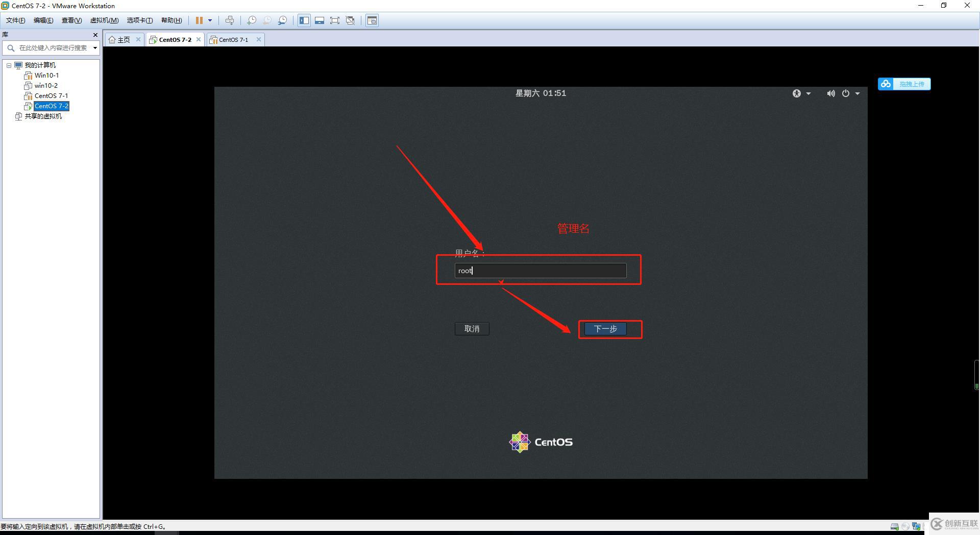Select CentOS 7-2 in the library tree

pyautogui.click(x=52, y=106)
